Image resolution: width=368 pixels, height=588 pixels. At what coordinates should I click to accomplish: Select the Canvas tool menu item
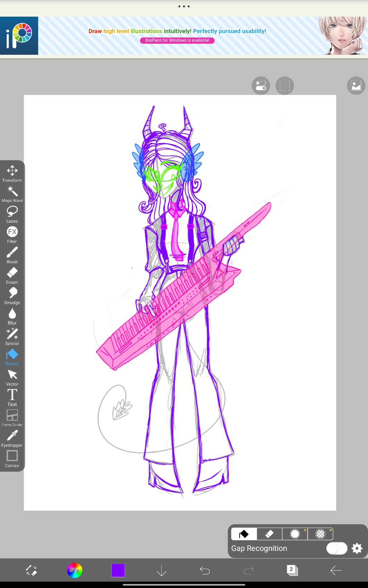pyautogui.click(x=12, y=459)
